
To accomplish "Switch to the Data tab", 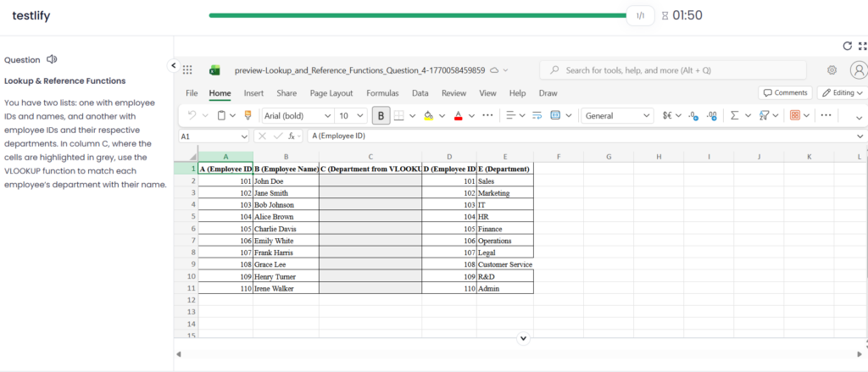I will click(x=420, y=93).
